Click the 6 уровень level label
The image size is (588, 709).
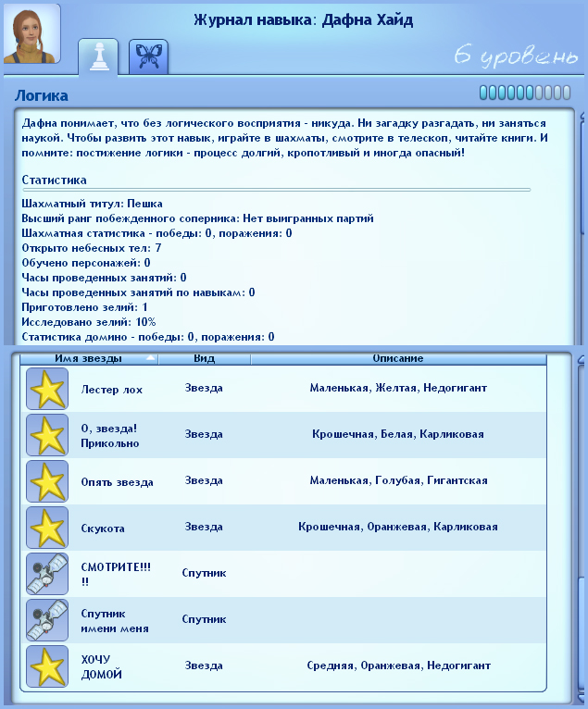click(x=516, y=56)
